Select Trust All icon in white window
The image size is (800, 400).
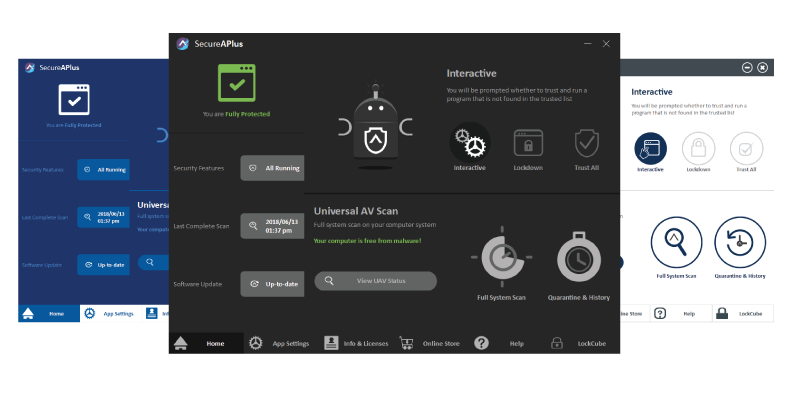[746, 149]
